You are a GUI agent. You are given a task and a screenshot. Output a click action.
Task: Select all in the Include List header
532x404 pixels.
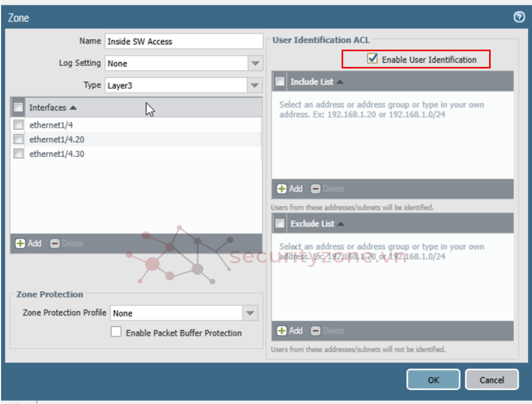[280, 82]
